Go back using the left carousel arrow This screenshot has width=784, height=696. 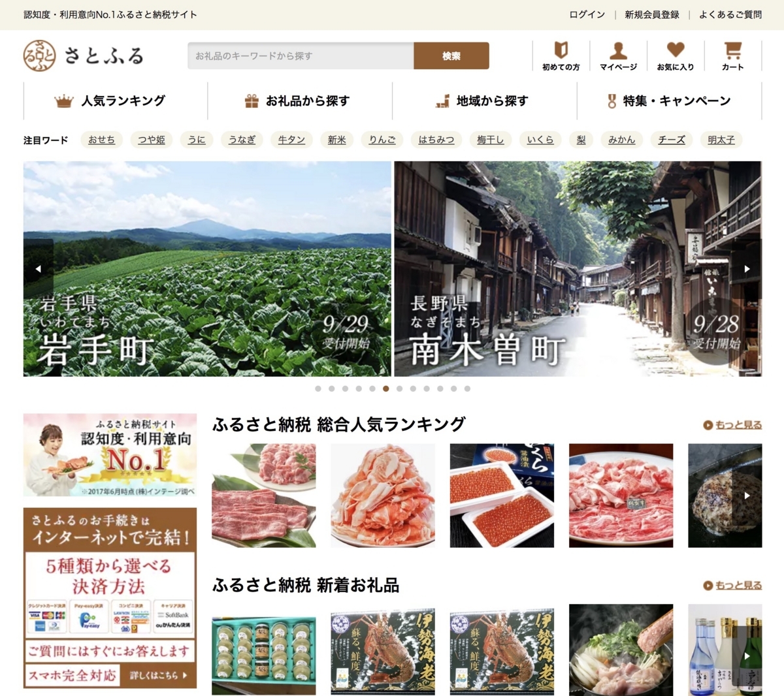coord(37,268)
